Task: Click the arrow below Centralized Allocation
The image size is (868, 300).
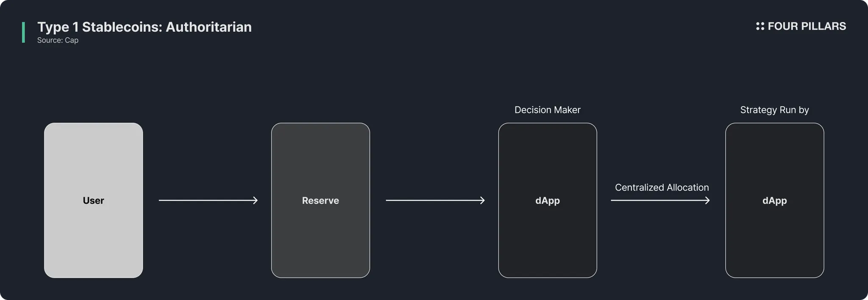Action: pos(660,200)
